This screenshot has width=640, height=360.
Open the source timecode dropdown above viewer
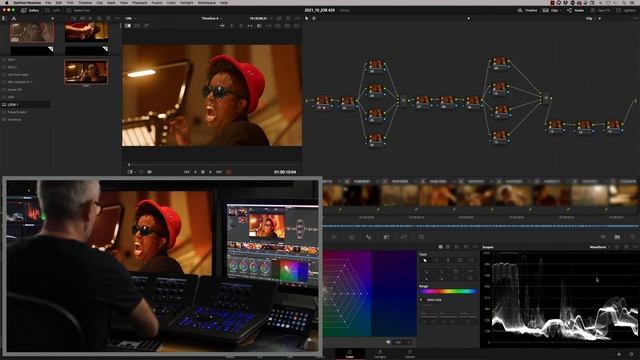coord(260,18)
